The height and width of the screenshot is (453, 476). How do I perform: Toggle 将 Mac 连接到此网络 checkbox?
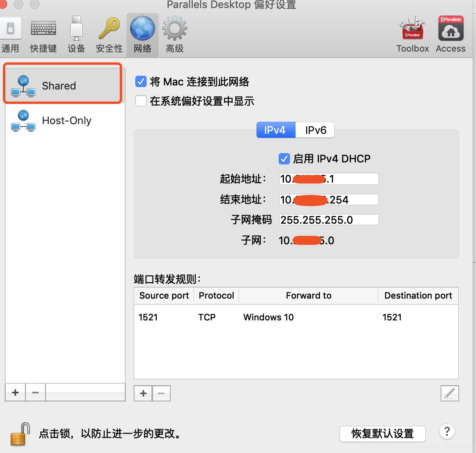(141, 81)
